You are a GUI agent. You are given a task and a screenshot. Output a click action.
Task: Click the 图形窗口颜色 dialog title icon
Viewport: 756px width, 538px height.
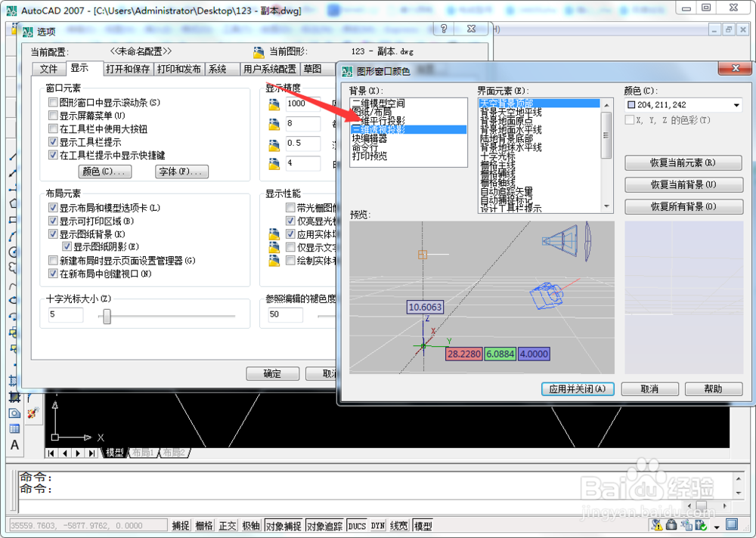pyautogui.click(x=347, y=72)
